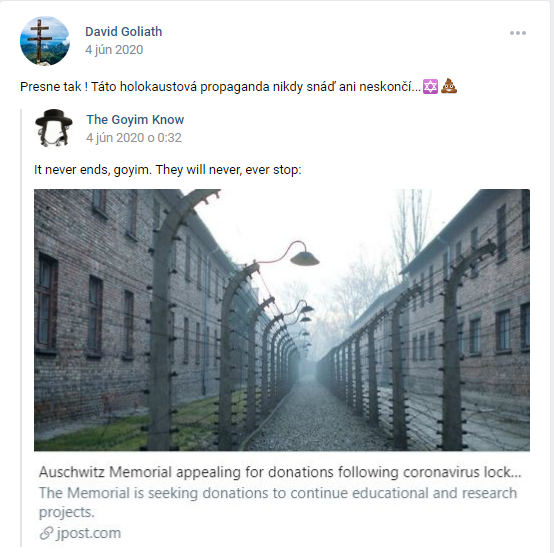Image resolution: width=554 pixels, height=553 pixels.
Task: Open the David Goliath profile name link
Action: point(124,31)
